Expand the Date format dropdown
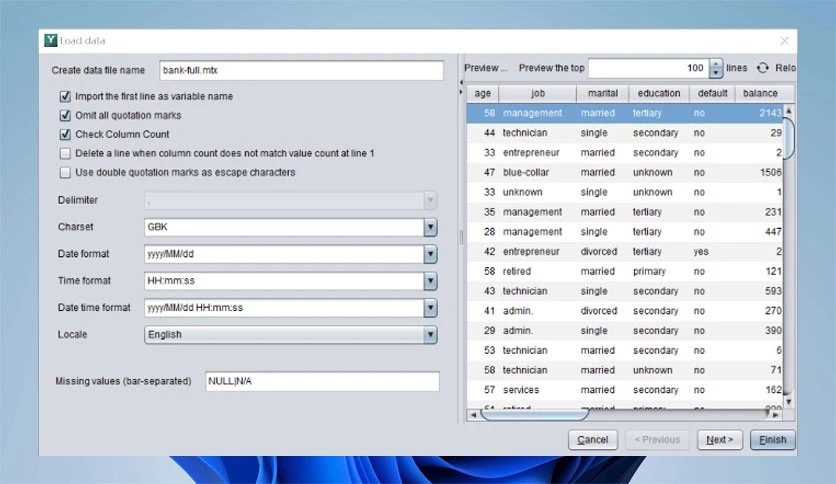 coord(430,254)
